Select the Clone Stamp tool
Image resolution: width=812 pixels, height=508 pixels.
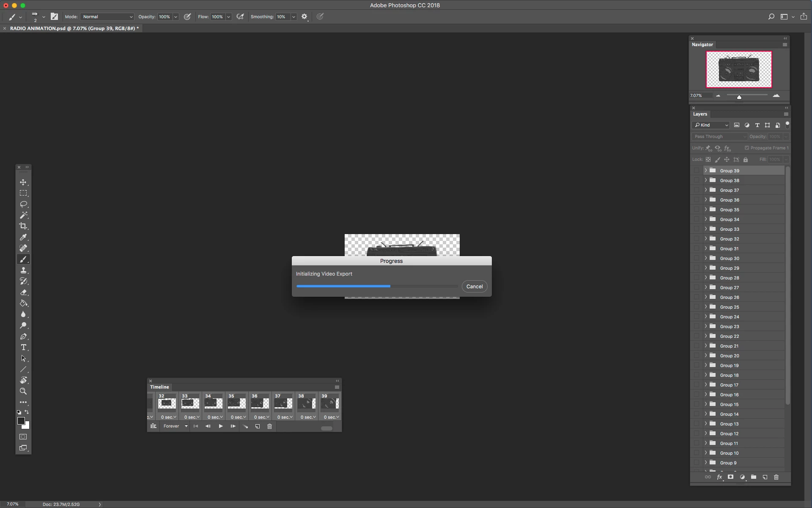tap(23, 270)
